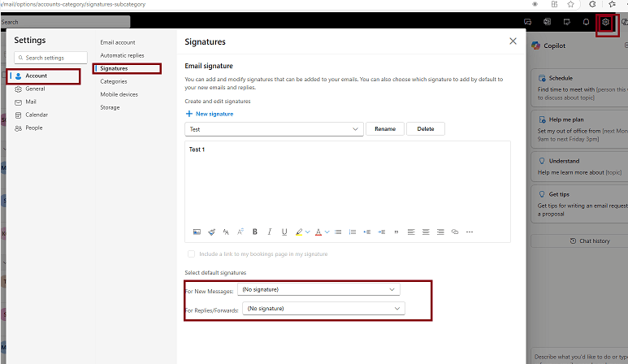This screenshot has height=364, width=628.
Task: Click read aloud icon in address bar
Action: point(535,4)
